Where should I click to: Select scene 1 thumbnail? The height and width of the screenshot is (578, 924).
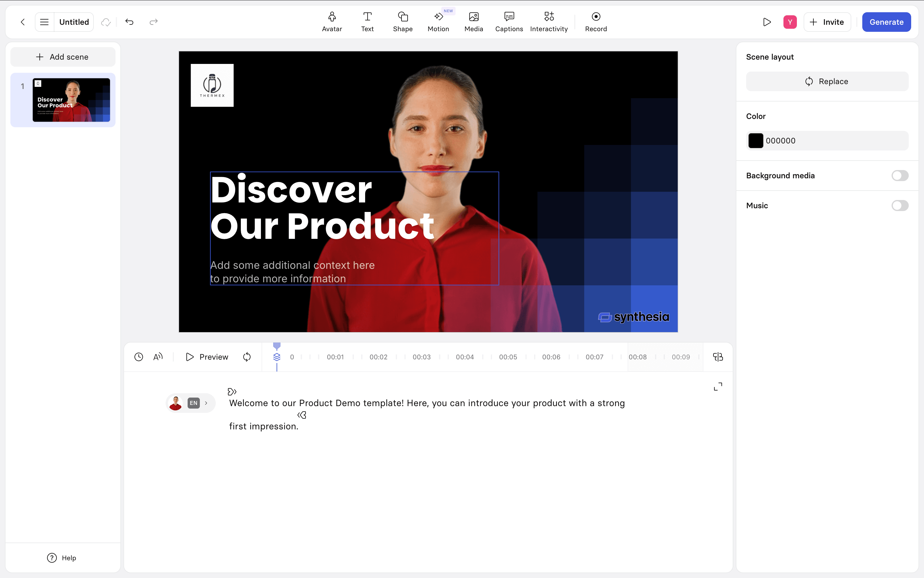click(x=71, y=100)
